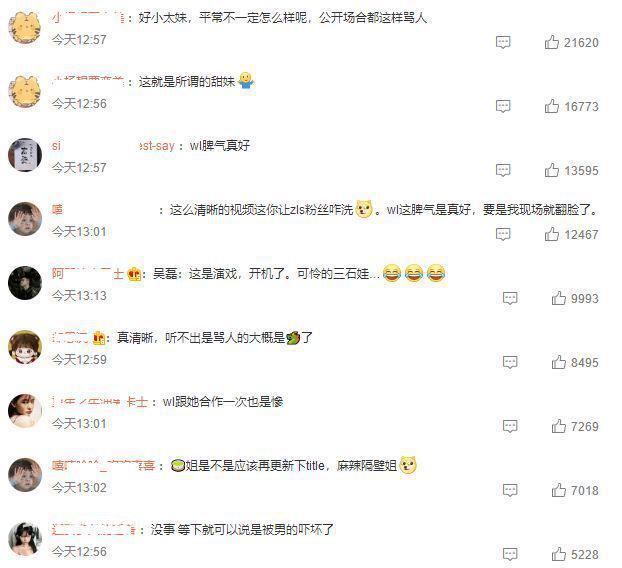Reply to the 吴磊 comment posted 13:13
The width and height of the screenshot is (622, 568).
510,298
